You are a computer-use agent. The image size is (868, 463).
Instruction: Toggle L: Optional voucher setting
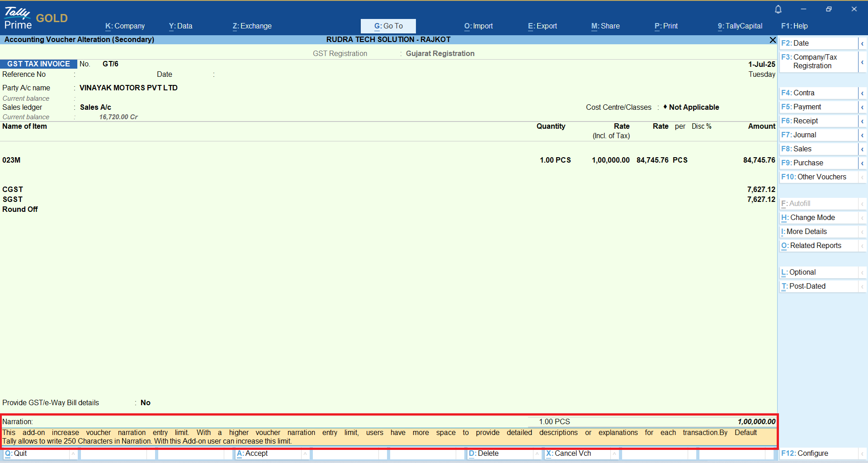coord(798,272)
